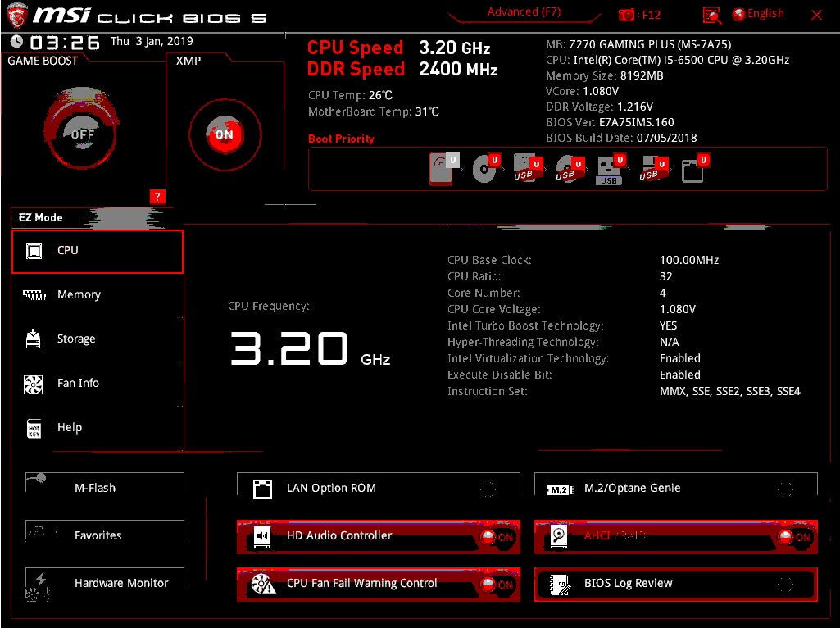
Task: Click the DDR Speed 2400 MHz readout
Action: 402,69
